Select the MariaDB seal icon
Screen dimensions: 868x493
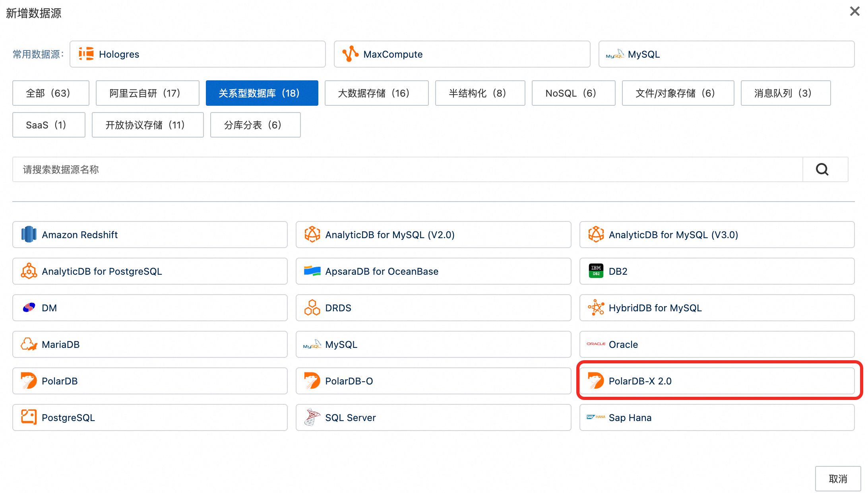29,344
